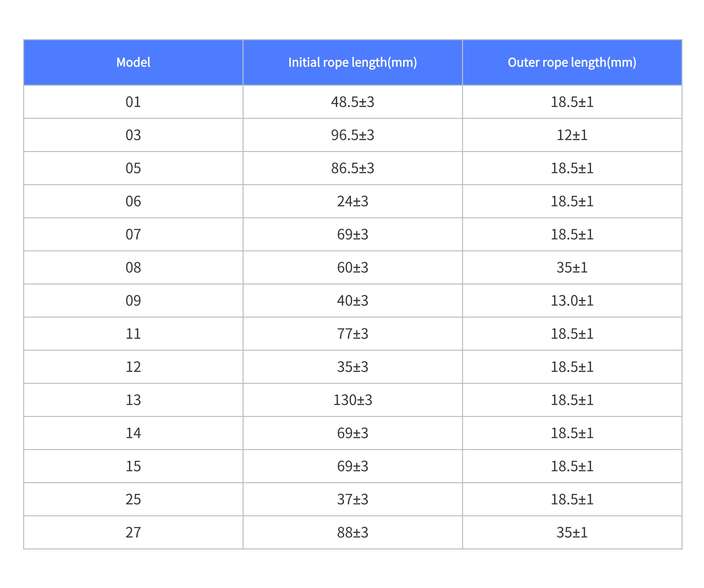The image size is (704, 588).
Task: Click the 96.5±3 value cell
Action: tap(353, 135)
